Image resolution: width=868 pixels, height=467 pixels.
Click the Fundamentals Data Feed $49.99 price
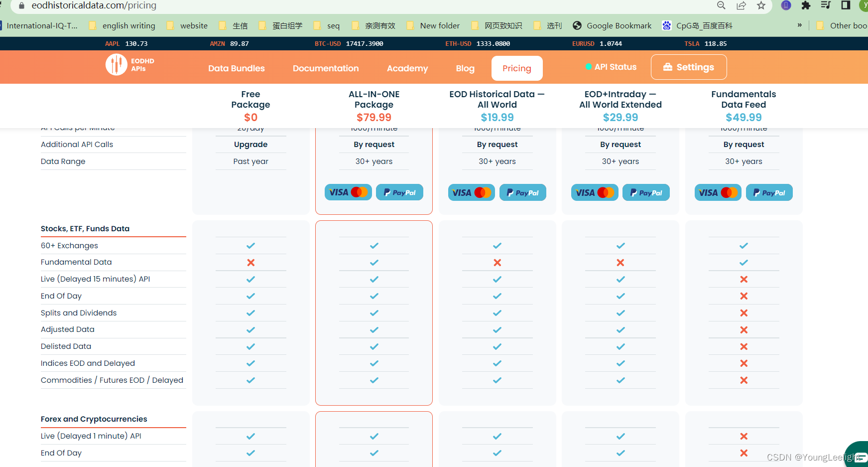tap(744, 118)
